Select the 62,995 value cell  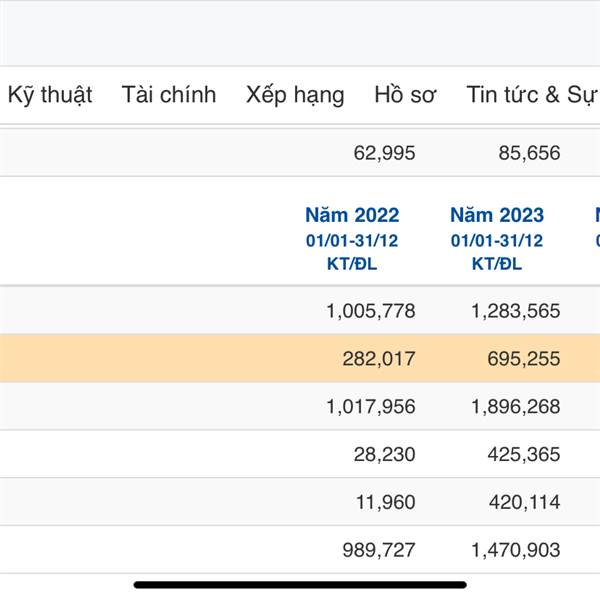coord(384,153)
